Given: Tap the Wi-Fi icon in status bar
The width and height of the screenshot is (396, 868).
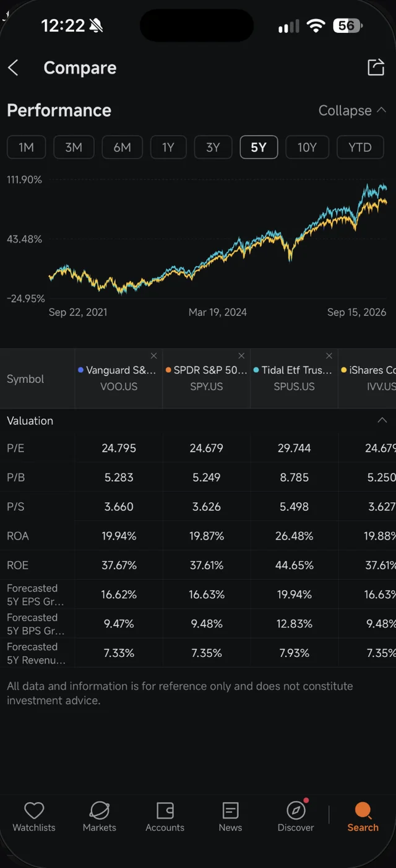Looking at the screenshot, I should (316, 25).
